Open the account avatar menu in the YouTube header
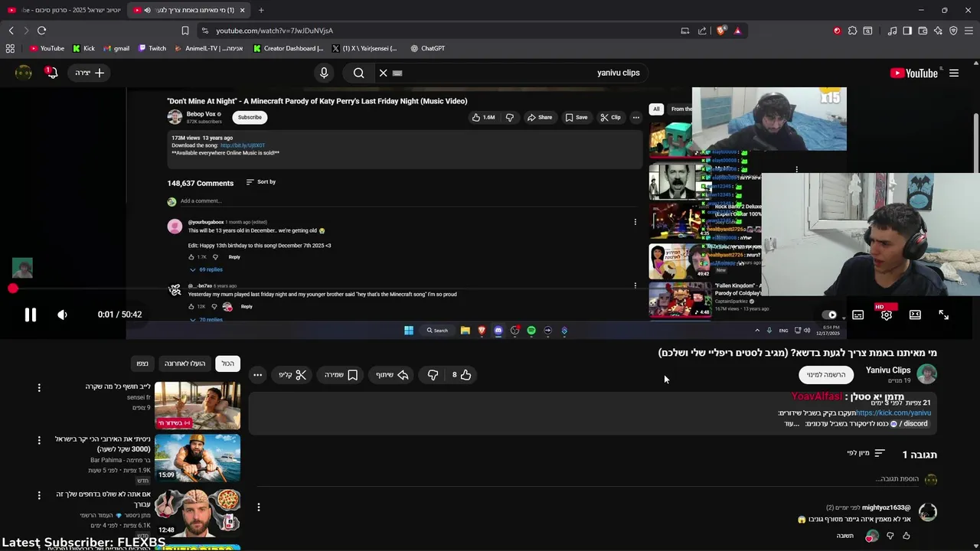The height and width of the screenshot is (551, 980). 24,73
